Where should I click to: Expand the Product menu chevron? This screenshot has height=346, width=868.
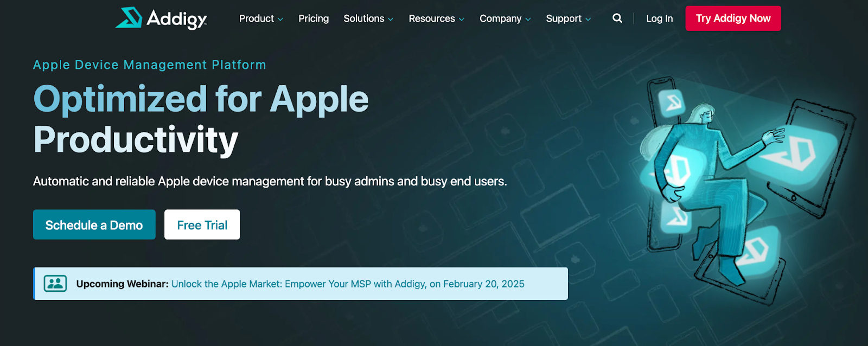point(280,20)
